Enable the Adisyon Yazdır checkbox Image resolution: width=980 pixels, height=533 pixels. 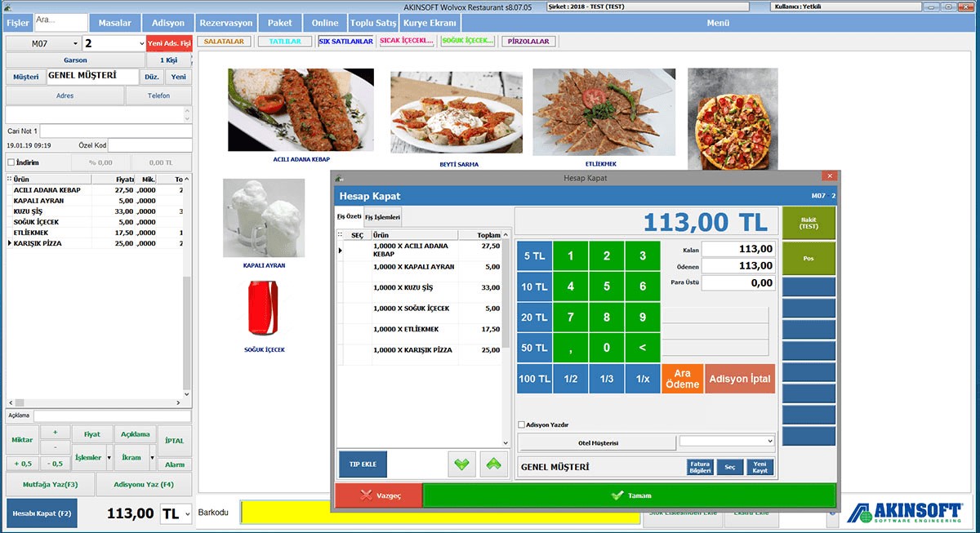coord(522,424)
